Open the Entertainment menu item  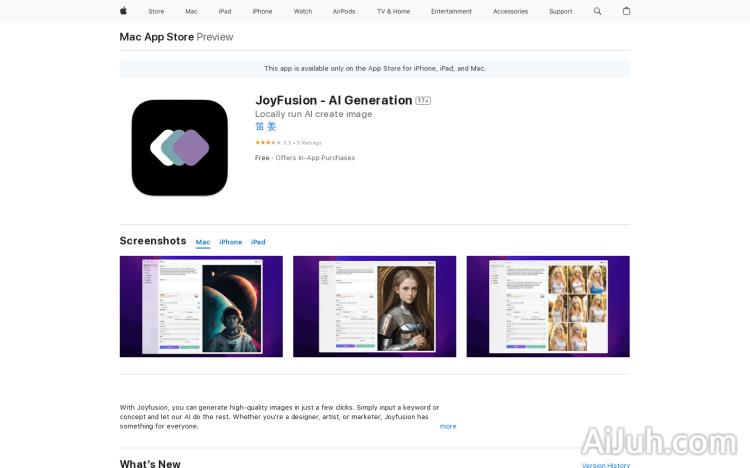(451, 11)
